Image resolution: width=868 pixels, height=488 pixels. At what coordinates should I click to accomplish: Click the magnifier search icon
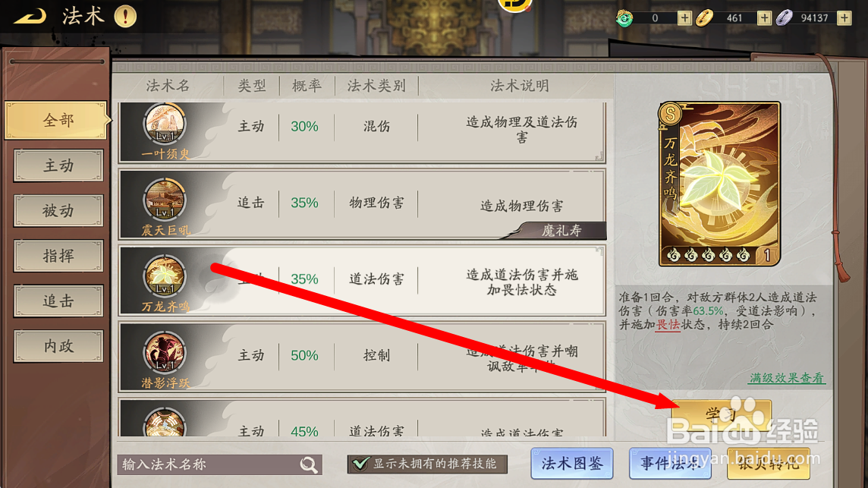point(309,464)
